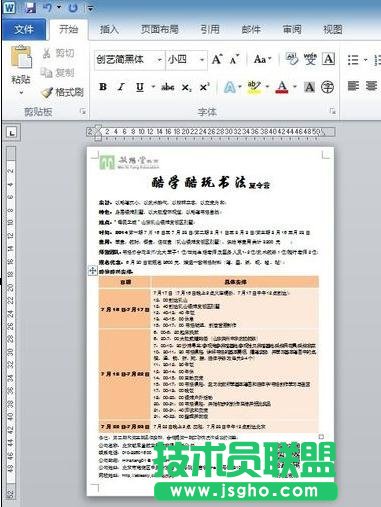Open the phonetic guide tool
Image resolution: width=381 pixels, height=507 pixels.
[x=310, y=59]
